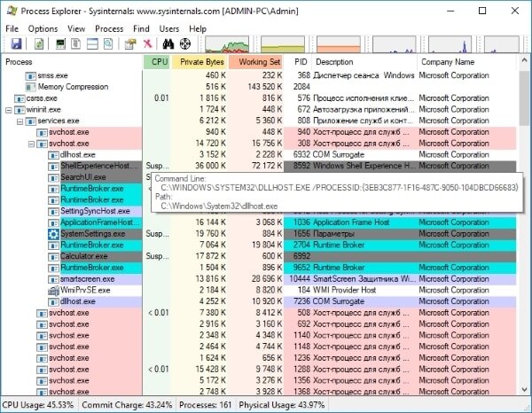Click 'Processes: 161' in status bar
This screenshot has width=532, height=413.
click(x=206, y=405)
